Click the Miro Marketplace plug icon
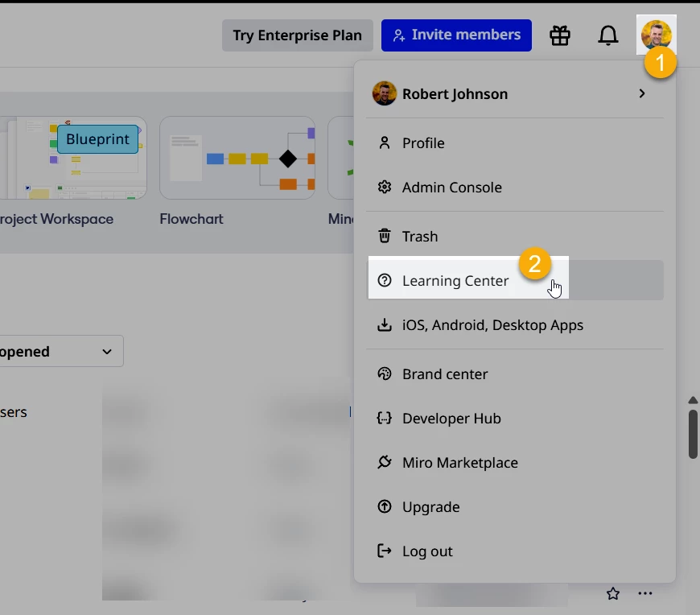700x615 pixels. pyautogui.click(x=385, y=462)
